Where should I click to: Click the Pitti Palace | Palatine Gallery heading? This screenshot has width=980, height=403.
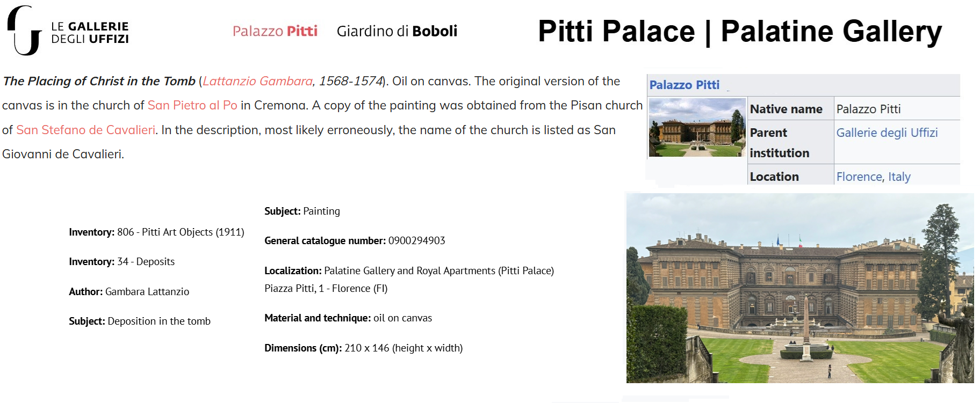click(x=739, y=31)
